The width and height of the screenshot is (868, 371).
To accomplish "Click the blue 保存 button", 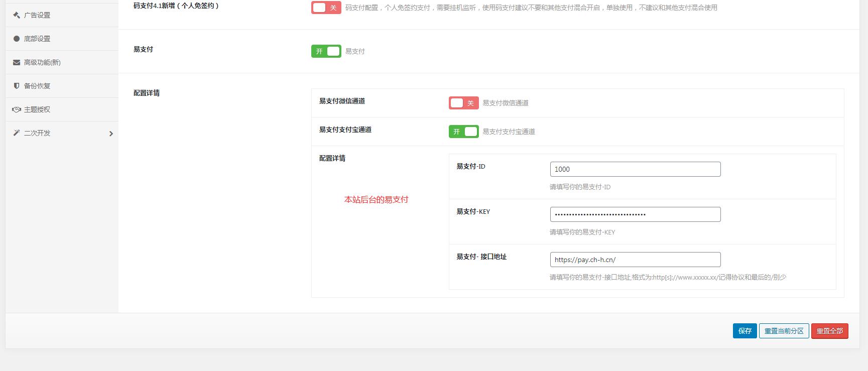I will click(745, 331).
